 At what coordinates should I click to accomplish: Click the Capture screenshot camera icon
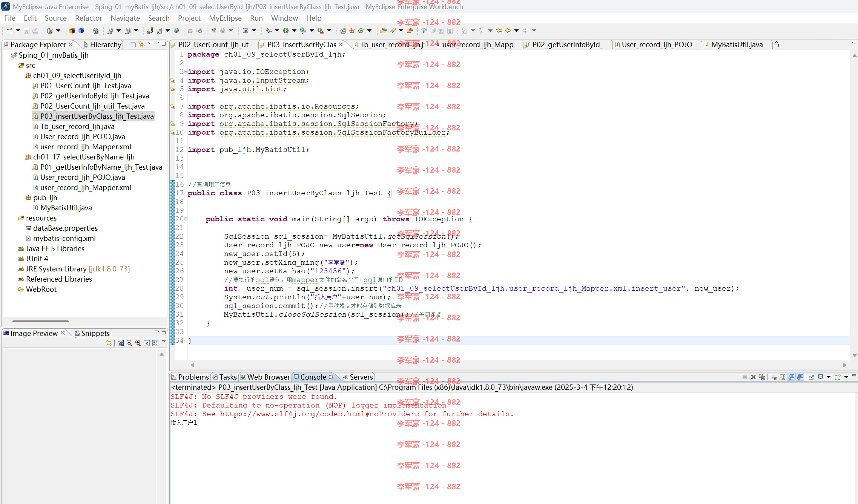(246, 31)
